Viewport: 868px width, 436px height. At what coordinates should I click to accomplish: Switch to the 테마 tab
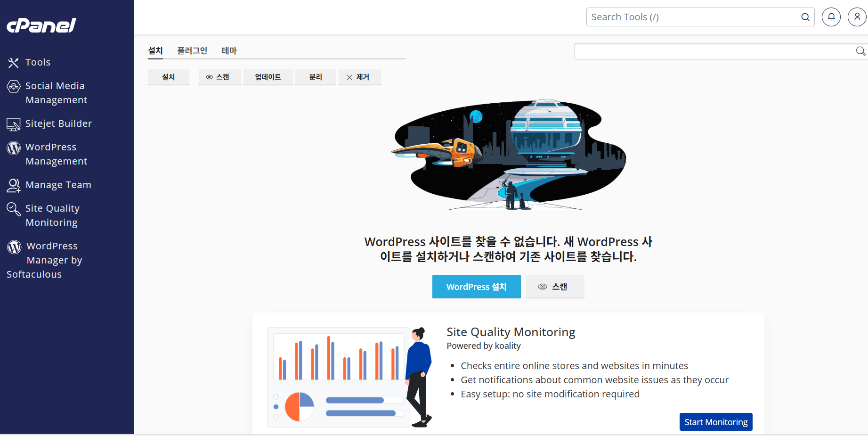(229, 50)
